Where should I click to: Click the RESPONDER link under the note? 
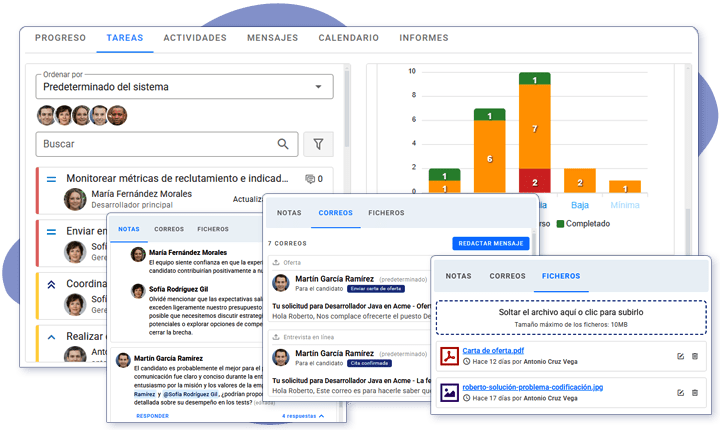(x=152, y=415)
